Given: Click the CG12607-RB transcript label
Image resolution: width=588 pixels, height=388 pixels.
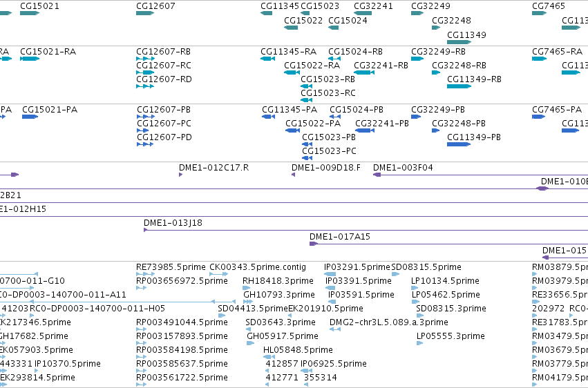Looking at the screenshot, I should point(164,52).
